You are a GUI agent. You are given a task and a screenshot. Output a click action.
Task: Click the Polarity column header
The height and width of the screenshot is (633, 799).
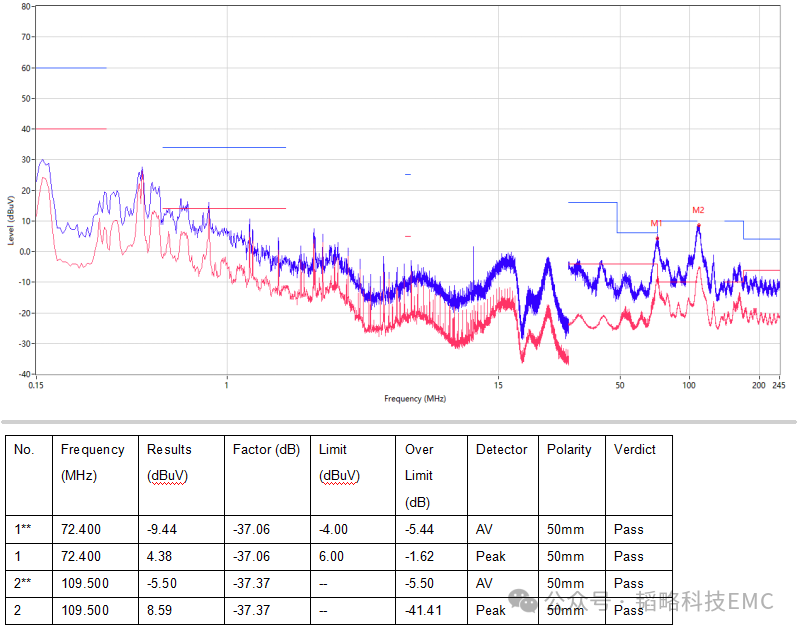click(569, 450)
